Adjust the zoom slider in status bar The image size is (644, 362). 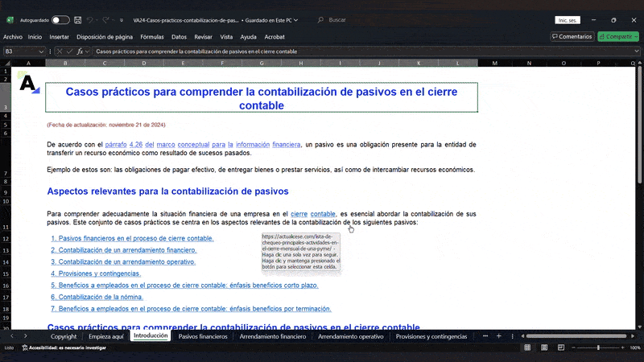[597, 348]
